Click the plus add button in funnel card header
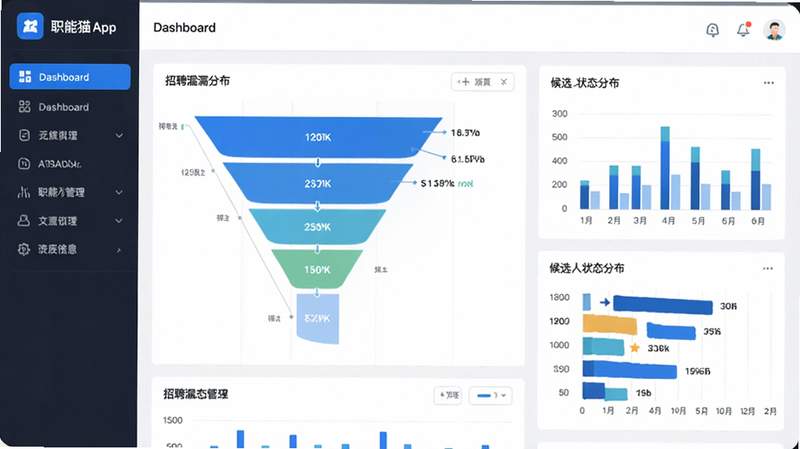 tap(464, 82)
